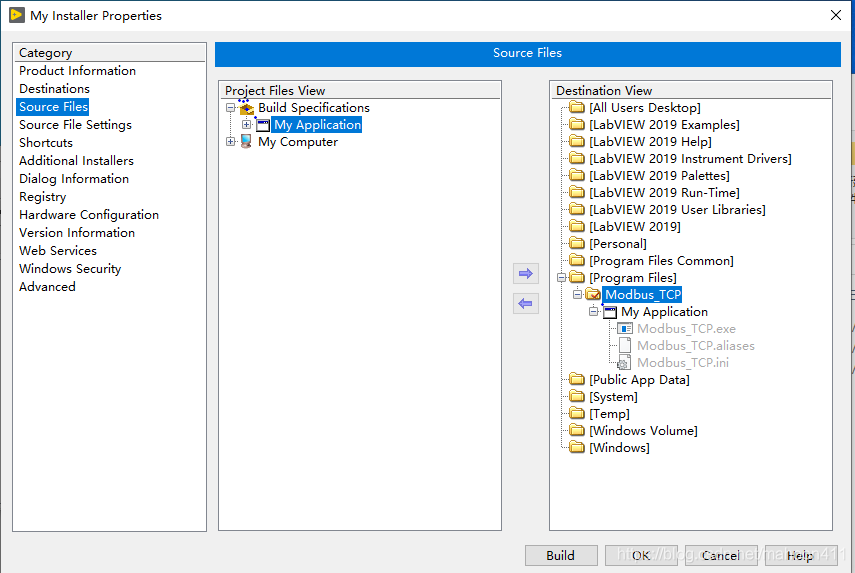Click the My Computer icon
The image size is (855, 573).
pyautogui.click(x=246, y=142)
